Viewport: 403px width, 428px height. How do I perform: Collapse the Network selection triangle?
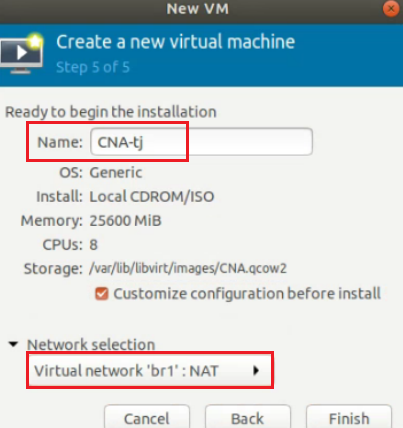click(13, 344)
